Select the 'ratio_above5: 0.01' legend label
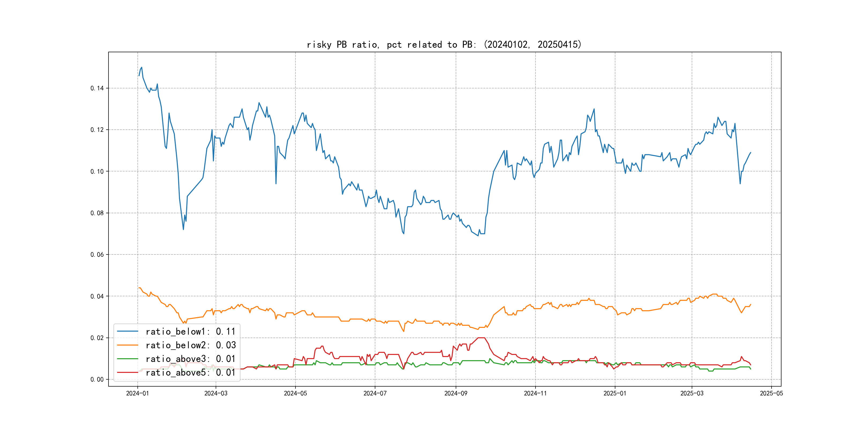868x434 pixels. (190, 372)
